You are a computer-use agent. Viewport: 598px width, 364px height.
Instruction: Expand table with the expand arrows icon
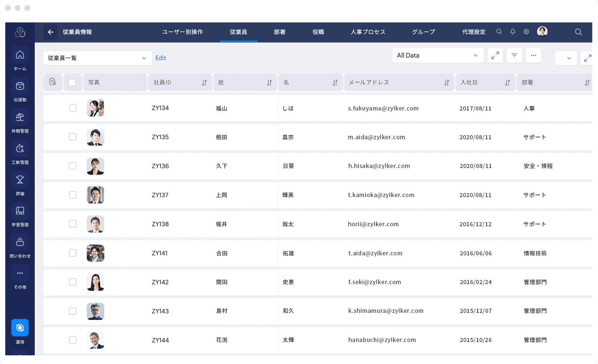495,55
